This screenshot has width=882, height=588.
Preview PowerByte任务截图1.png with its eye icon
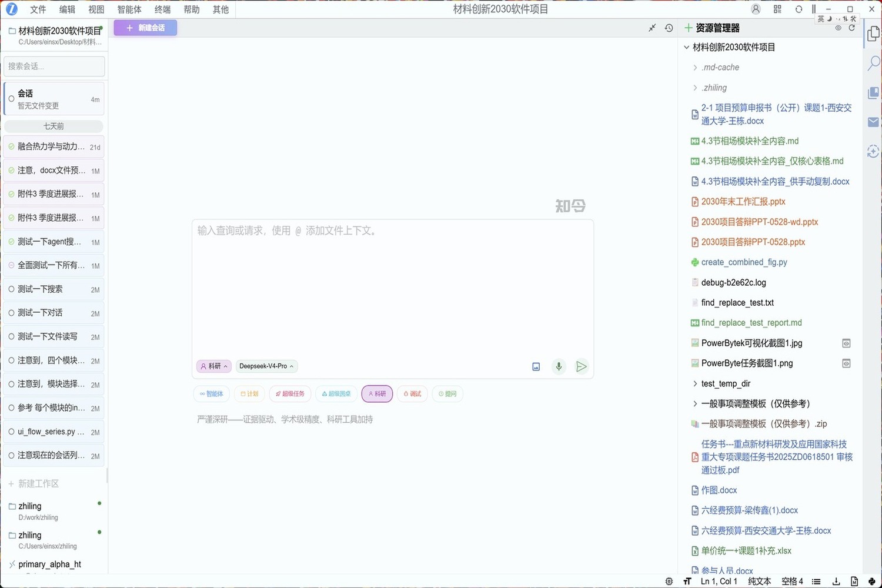[x=846, y=363]
